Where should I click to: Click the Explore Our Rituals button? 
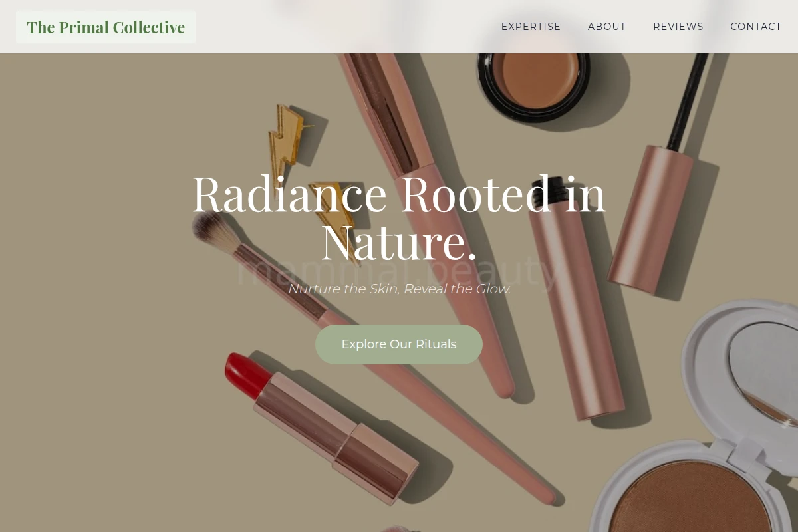(399, 344)
